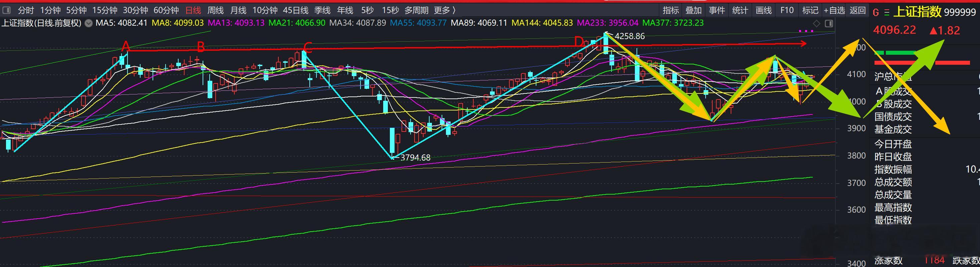980x267 pixels.
Task: Select the 5秒 period
Action: click(367, 10)
